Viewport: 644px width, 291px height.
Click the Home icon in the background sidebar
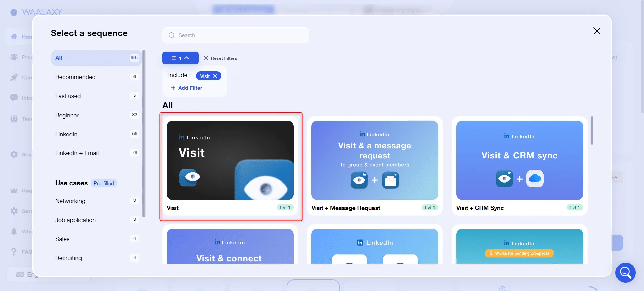[x=14, y=37]
